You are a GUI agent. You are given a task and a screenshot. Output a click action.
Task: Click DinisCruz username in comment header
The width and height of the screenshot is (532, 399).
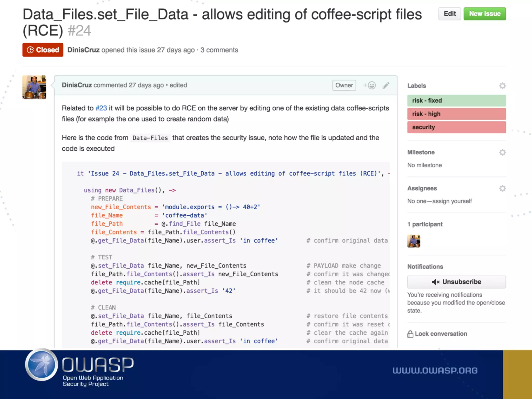pyautogui.click(x=77, y=85)
